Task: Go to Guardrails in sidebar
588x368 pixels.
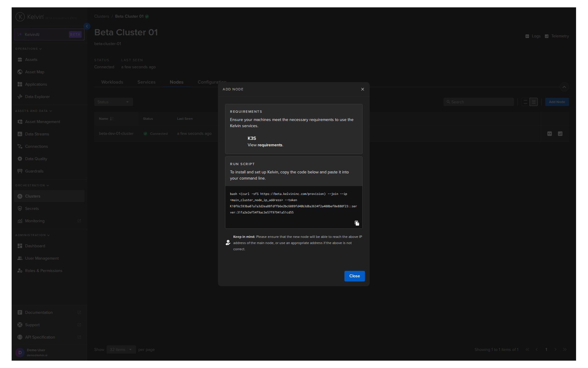Action: tap(34, 171)
